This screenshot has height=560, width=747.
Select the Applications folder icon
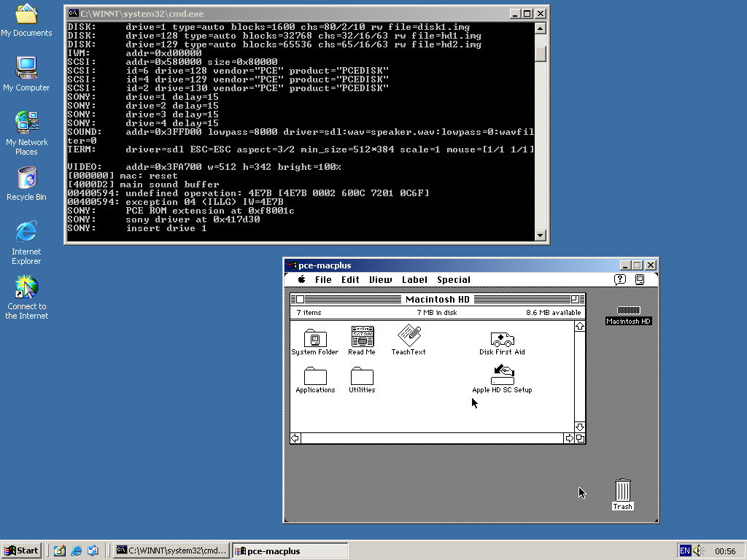[x=315, y=376]
